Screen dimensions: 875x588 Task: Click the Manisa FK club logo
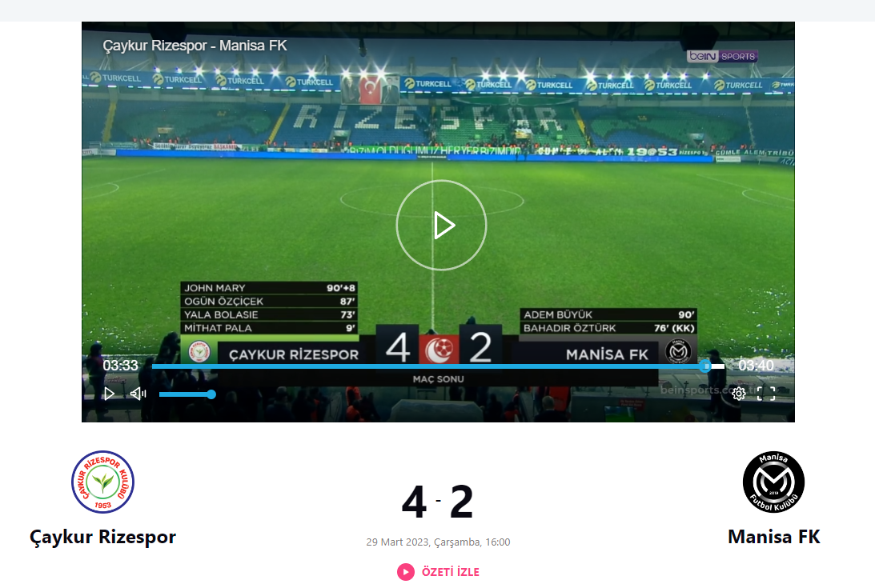pyautogui.click(x=773, y=482)
